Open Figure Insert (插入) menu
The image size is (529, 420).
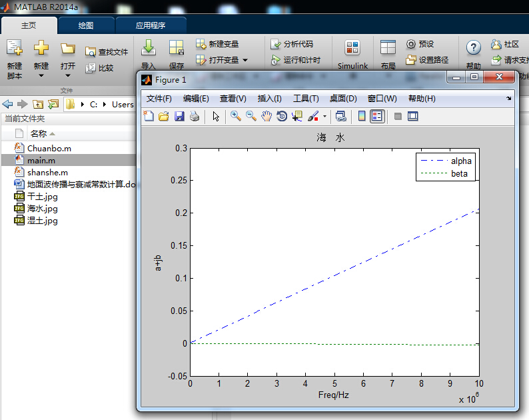(270, 99)
